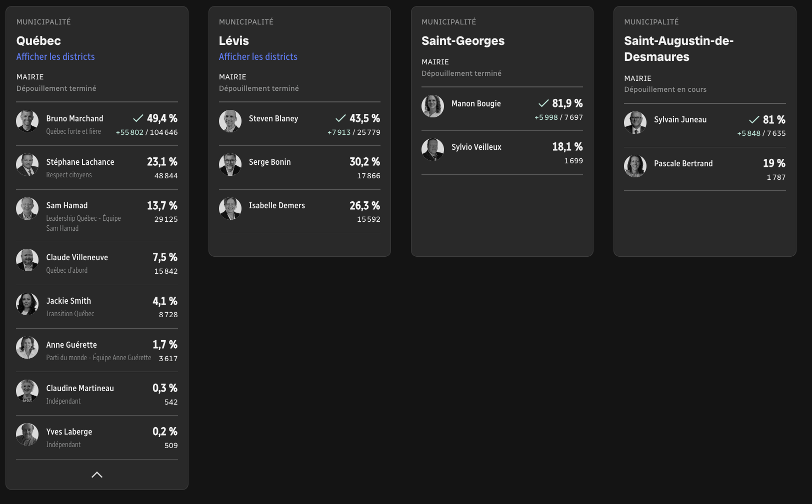This screenshot has height=504, width=812.
Task: Click the checkmark icon next to Sylvain Juneau's 81 %
Action: (754, 120)
